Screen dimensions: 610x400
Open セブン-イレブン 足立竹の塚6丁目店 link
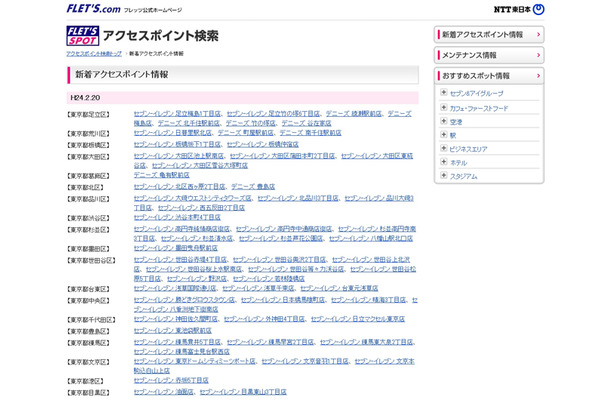pyautogui.click(x=273, y=114)
